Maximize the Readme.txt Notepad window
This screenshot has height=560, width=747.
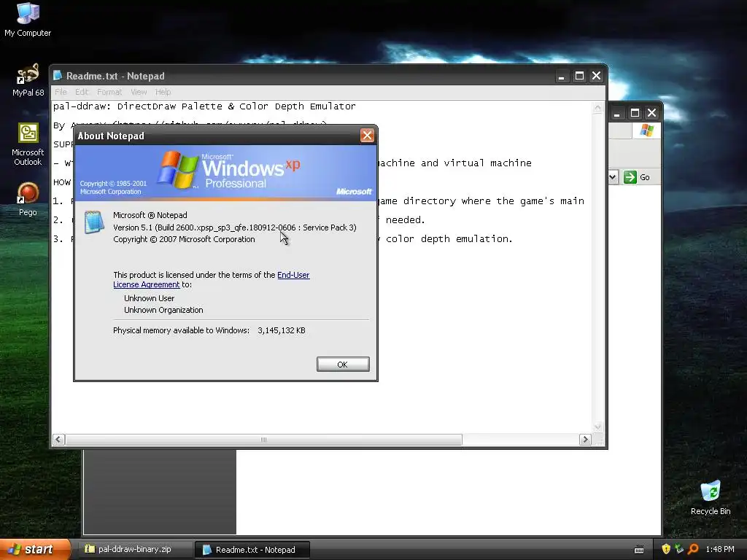pyautogui.click(x=579, y=76)
